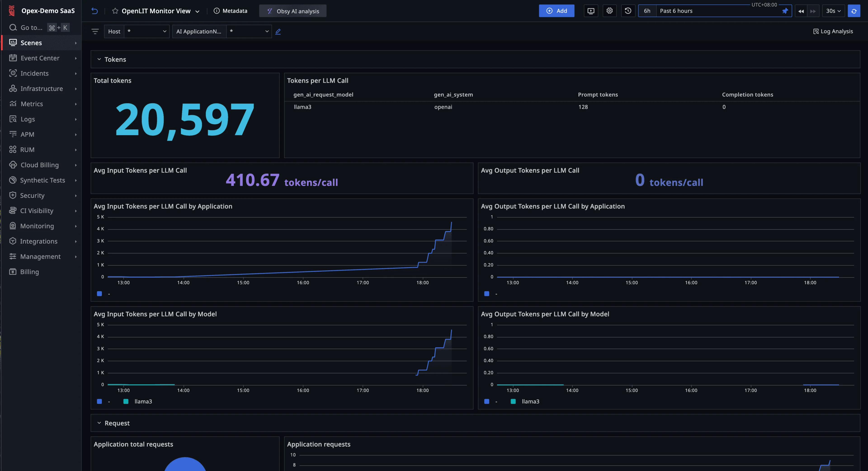This screenshot has width=868, height=471.
Task: Click the Integrations sidebar icon
Action: (x=13, y=241)
